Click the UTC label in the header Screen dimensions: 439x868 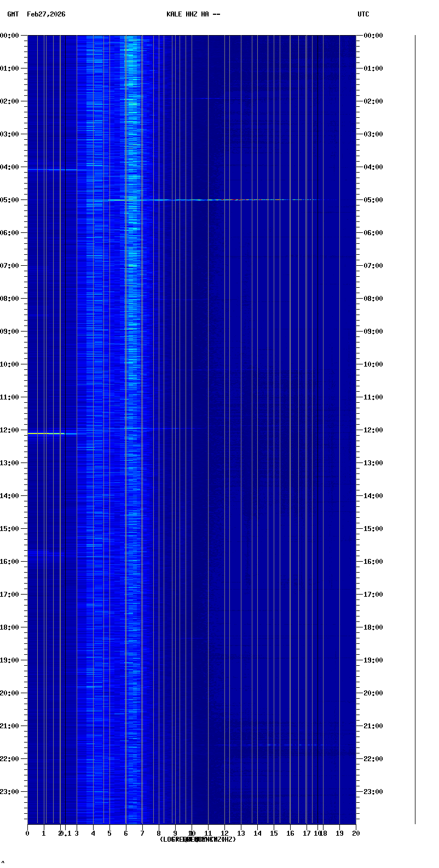point(363,14)
